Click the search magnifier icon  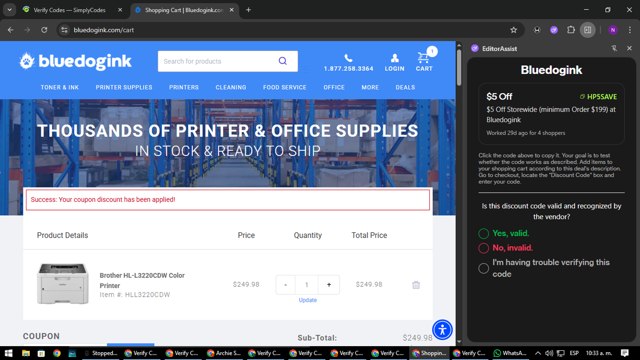pos(282,61)
